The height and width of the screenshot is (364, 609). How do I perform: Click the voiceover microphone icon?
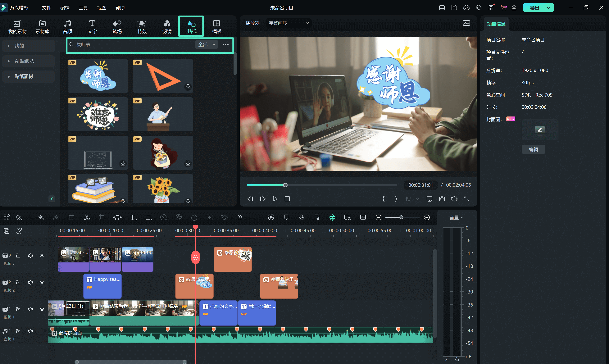[x=302, y=217]
